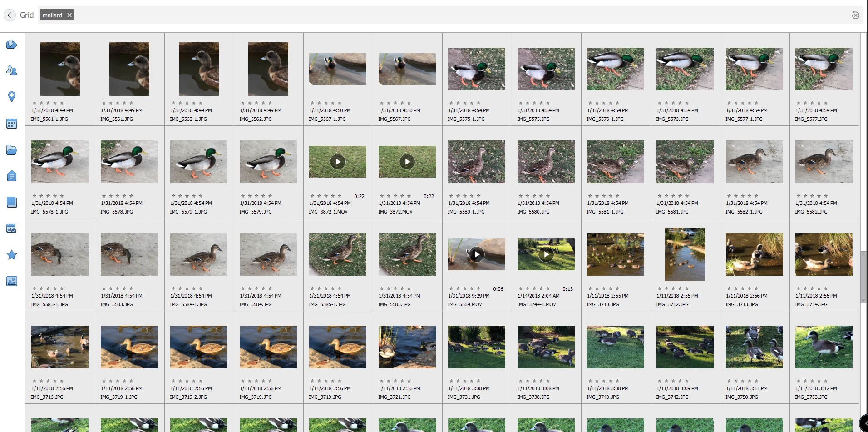Select thumbnail IMG_5583-1.JPG

(x=60, y=254)
